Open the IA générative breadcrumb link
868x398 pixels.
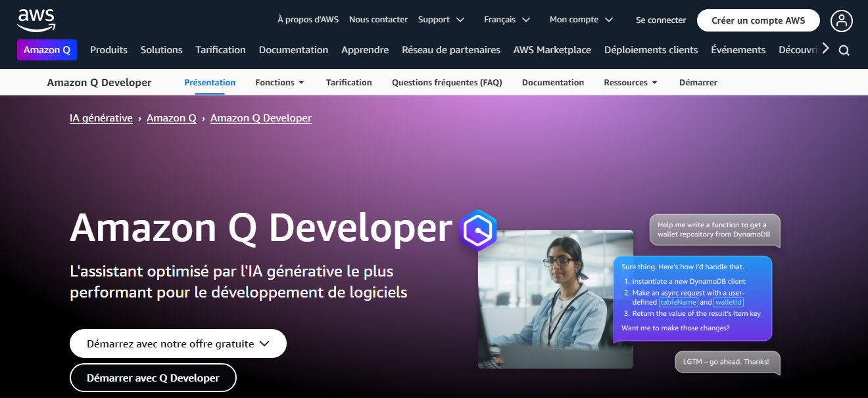(x=101, y=118)
